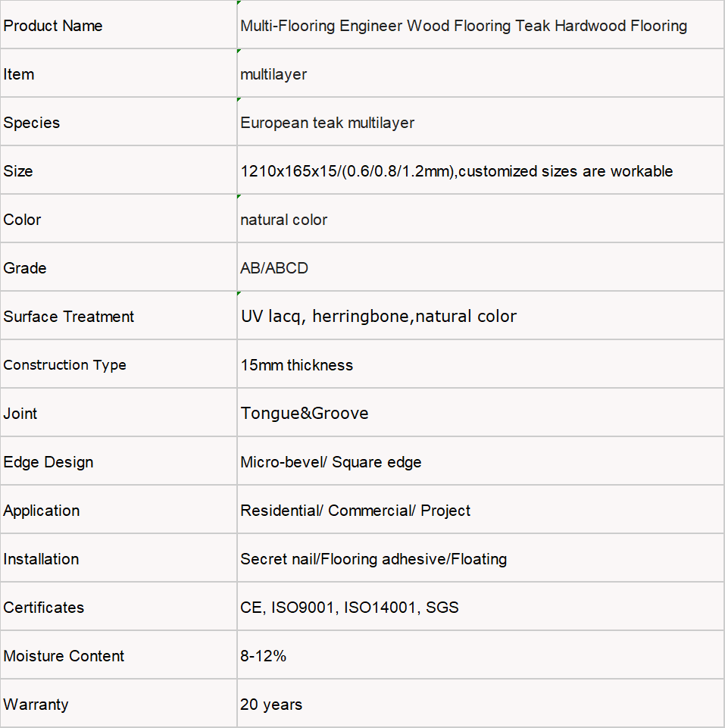Click the CE, ISO9001, ISO14001, SGS cell

[x=480, y=607]
